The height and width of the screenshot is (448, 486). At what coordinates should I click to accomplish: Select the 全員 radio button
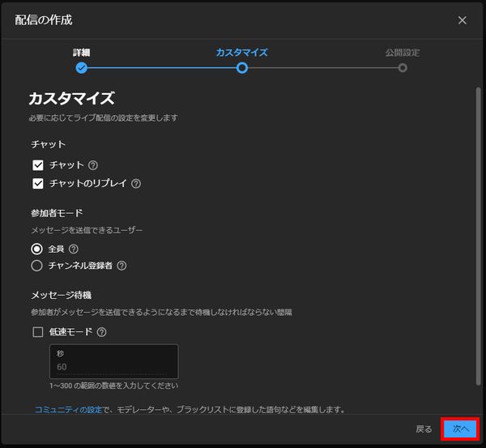(x=37, y=249)
